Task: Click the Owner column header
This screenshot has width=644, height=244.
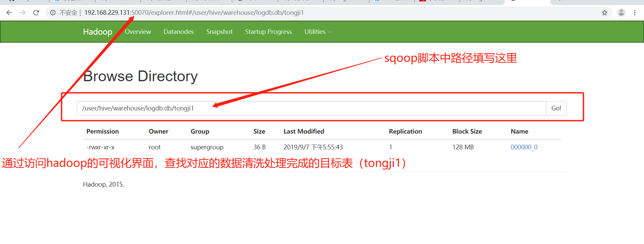Action: (x=158, y=131)
